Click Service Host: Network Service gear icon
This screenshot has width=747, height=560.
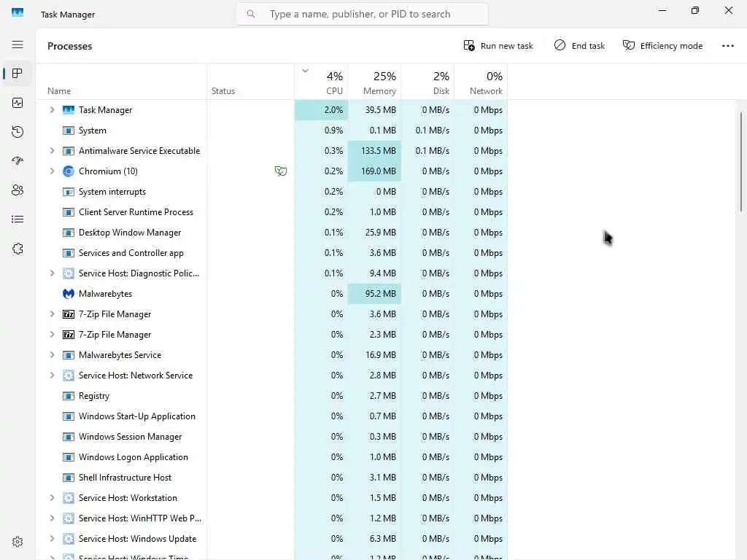pos(69,376)
